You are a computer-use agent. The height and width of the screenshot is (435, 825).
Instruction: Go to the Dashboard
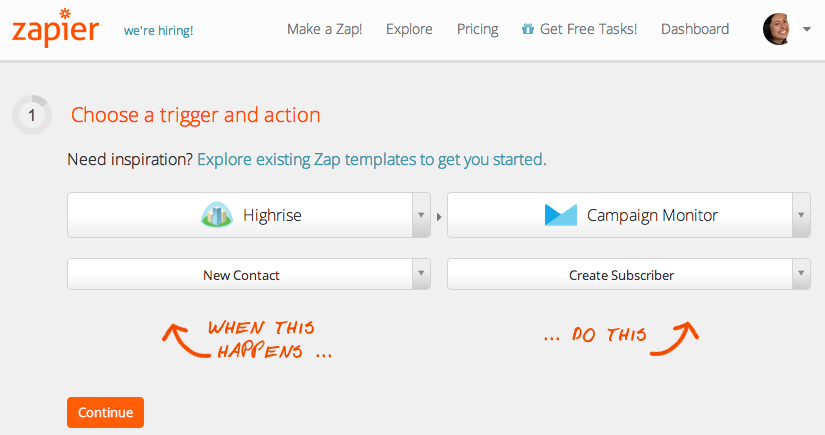pos(695,29)
